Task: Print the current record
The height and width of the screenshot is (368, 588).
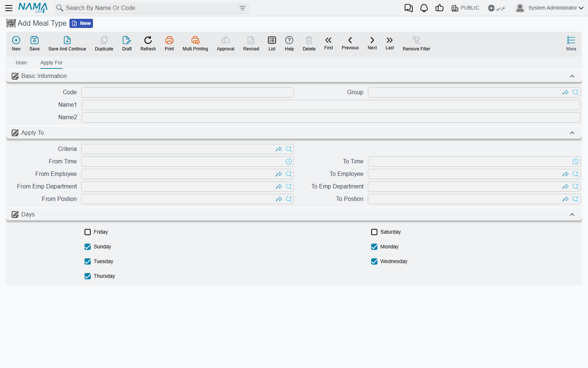Action: point(169,43)
